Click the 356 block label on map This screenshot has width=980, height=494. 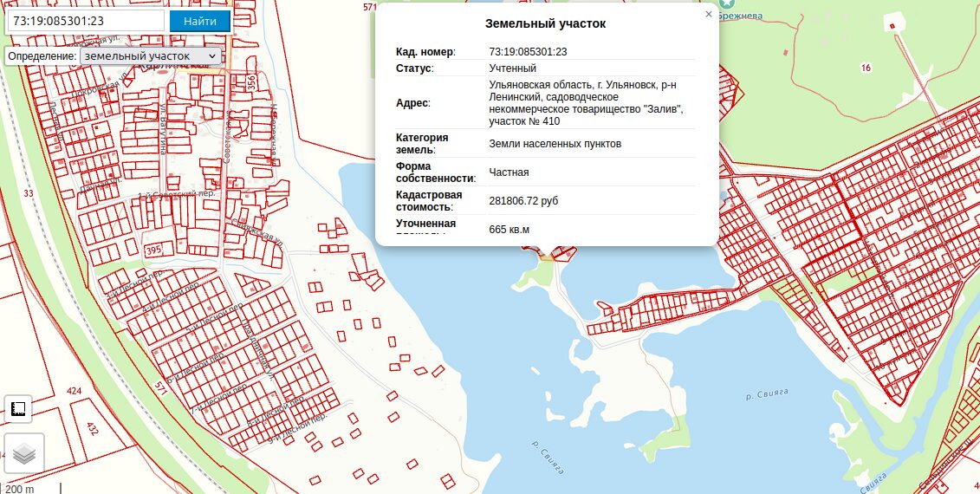pos(251,83)
